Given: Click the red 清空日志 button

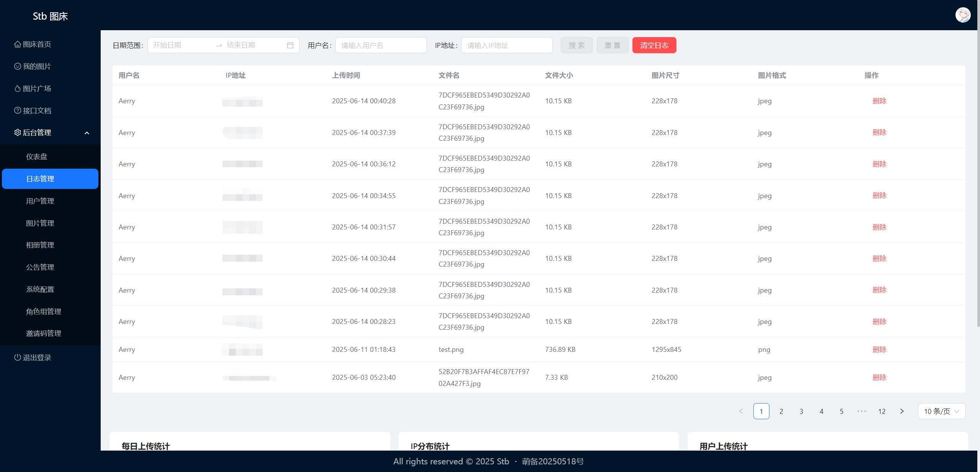Looking at the screenshot, I should tap(654, 45).
